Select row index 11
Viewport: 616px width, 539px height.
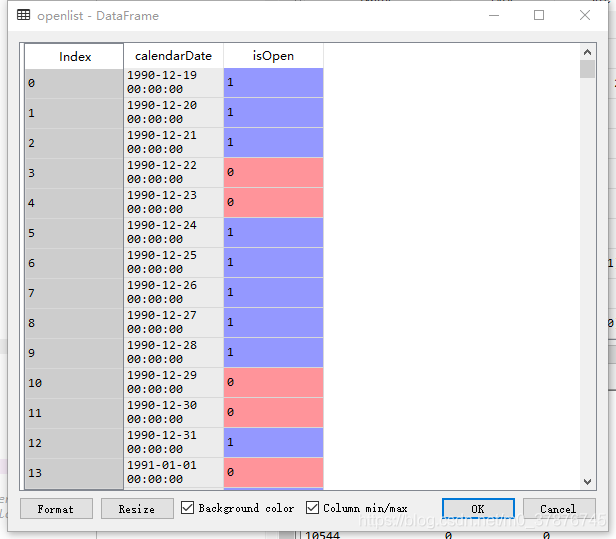point(74,413)
